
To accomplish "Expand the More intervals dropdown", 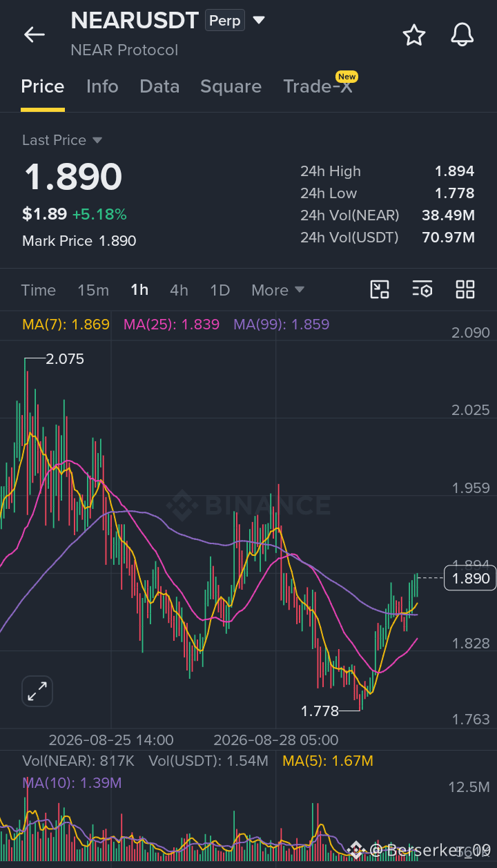I will coord(277,290).
